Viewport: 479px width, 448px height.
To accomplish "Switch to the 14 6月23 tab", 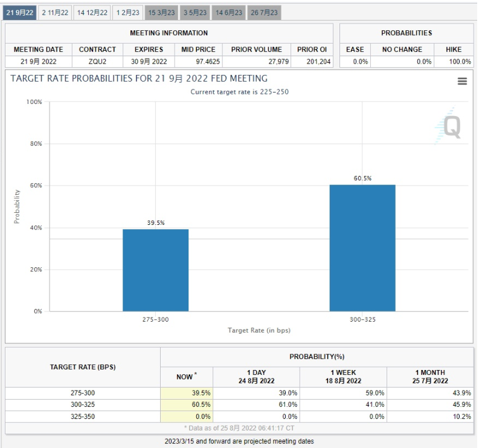I will tap(229, 13).
